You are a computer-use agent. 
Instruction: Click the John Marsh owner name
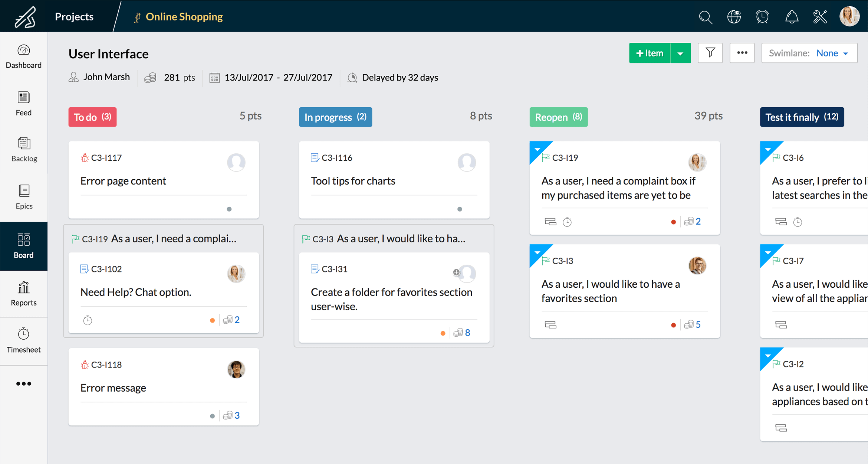click(106, 77)
